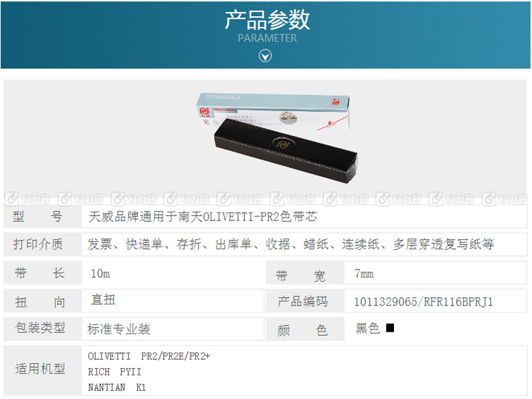Click the 直扭 twist direction value
The height and width of the screenshot is (399, 532).
[104, 300]
